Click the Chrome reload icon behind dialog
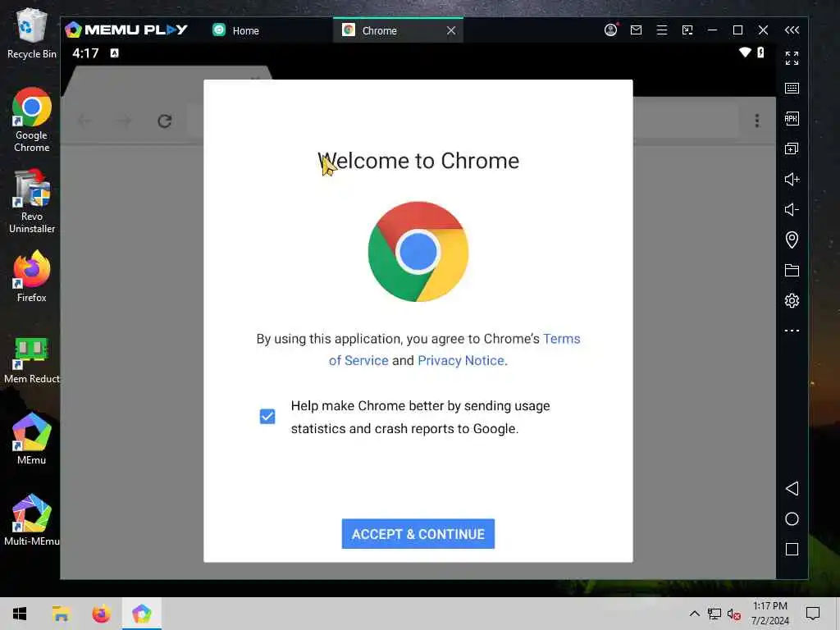The image size is (840, 630). (x=164, y=121)
